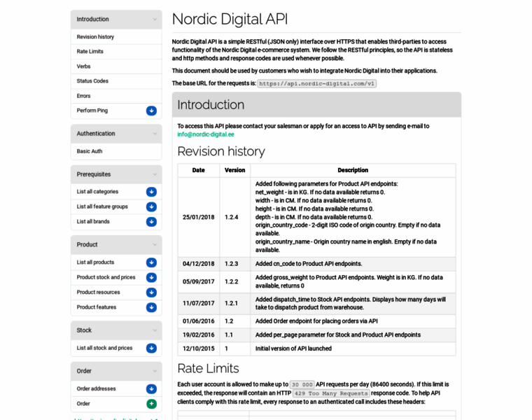Collapse the Stock section chevron

point(155,330)
